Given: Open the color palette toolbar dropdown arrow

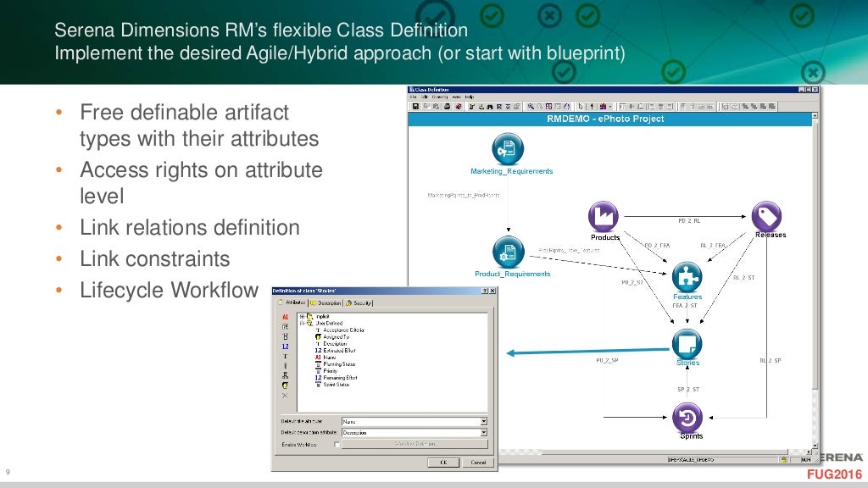Looking at the screenshot, I should (x=610, y=106).
